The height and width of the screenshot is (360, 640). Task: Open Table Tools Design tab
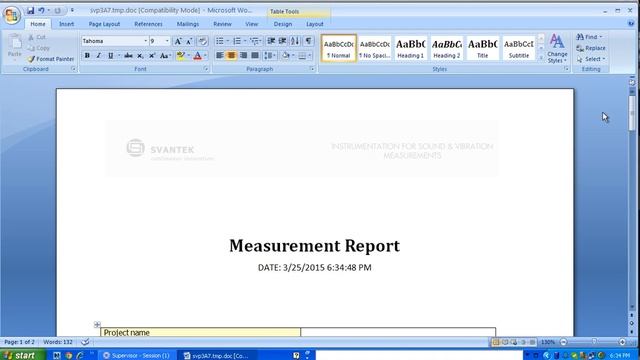[283, 24]
